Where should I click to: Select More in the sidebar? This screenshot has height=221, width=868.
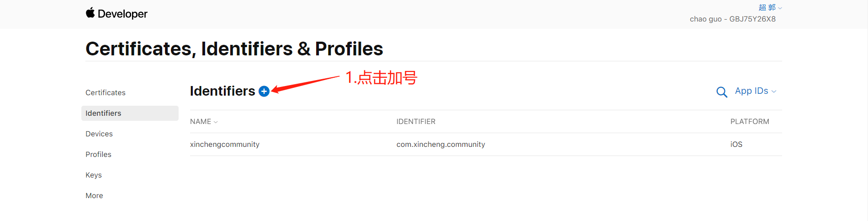94,195
